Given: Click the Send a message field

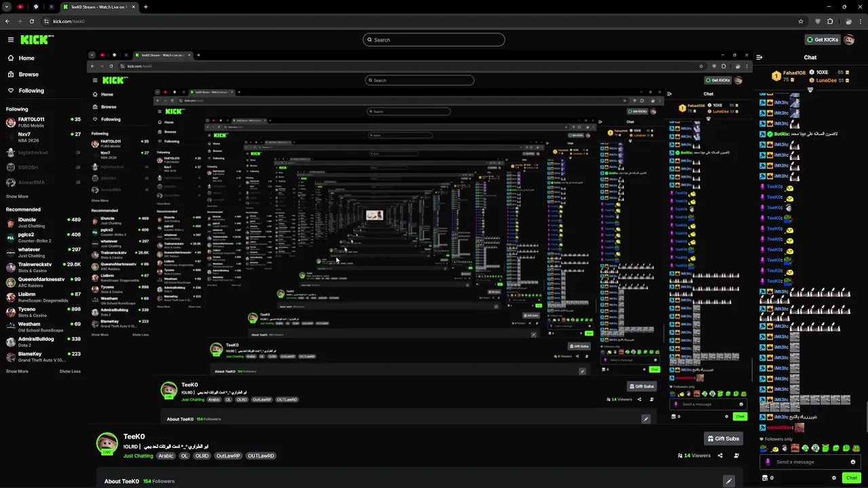Looking at the screenshot, I should (810, 462).
